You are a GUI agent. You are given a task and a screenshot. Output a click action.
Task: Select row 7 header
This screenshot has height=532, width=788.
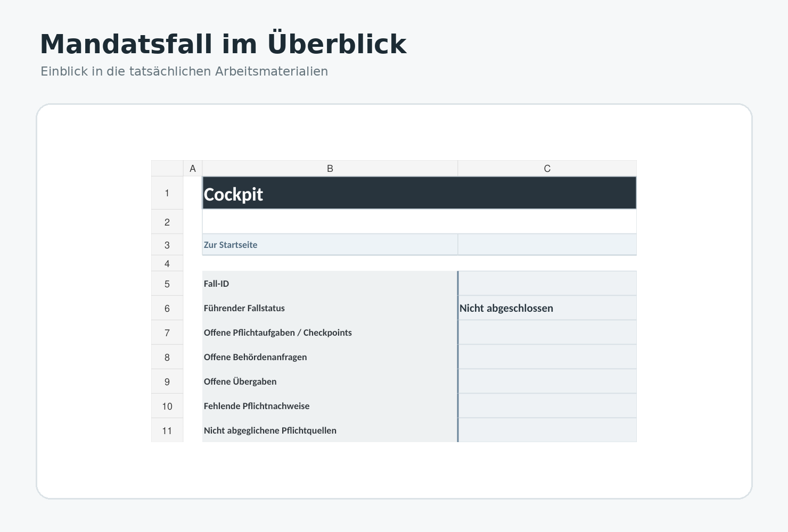point(167,332)
